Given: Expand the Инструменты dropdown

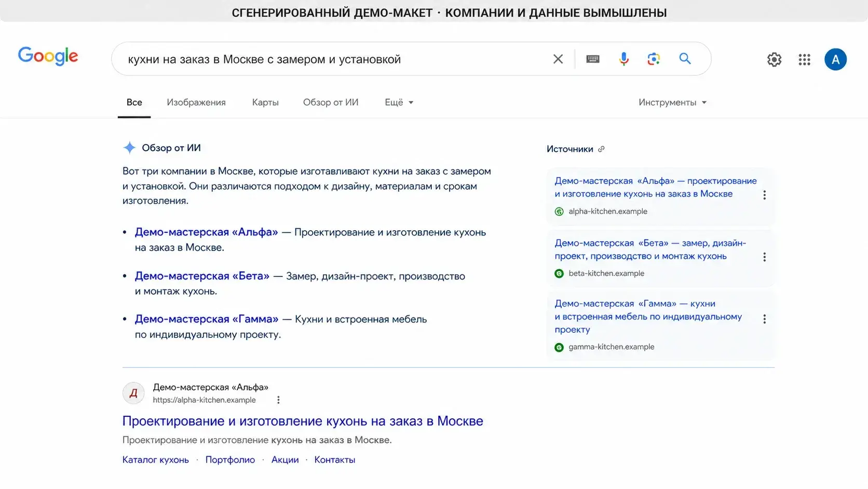Looking at the screenshot, I should point(672,102).
